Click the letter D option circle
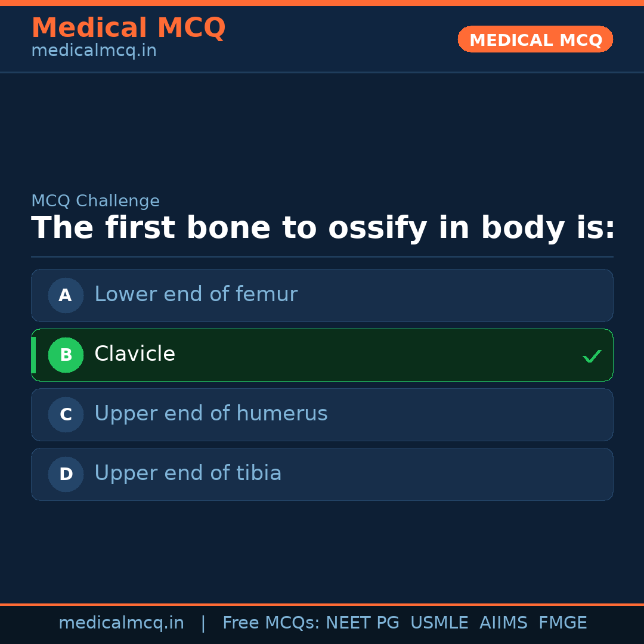The image size is (644, 644). (x=66, y=474)
